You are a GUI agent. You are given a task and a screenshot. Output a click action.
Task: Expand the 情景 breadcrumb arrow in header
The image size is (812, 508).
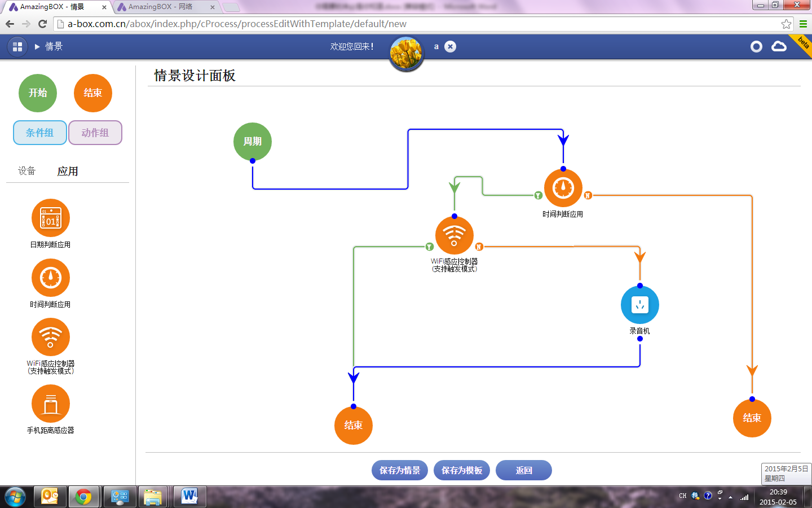coord(37,47)
